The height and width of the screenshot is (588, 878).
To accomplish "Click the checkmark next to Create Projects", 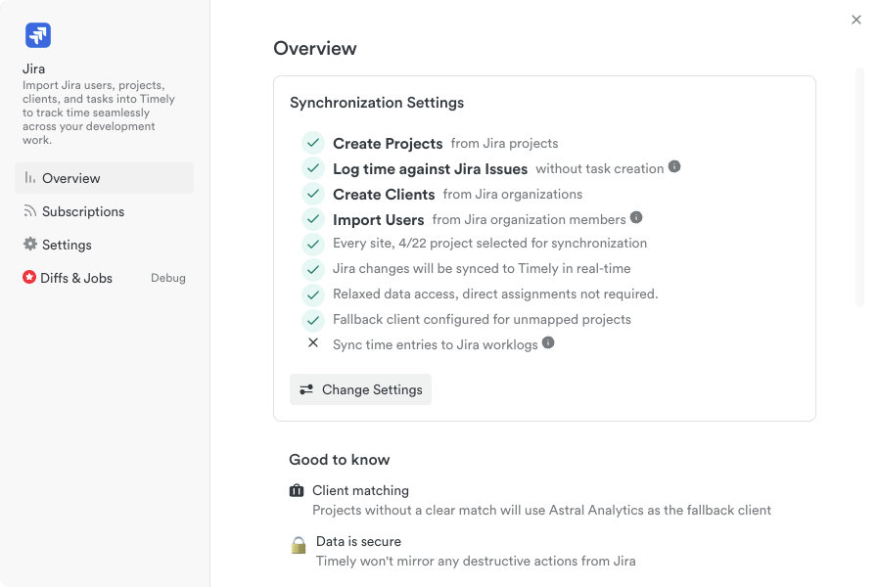I will (313, 143).
